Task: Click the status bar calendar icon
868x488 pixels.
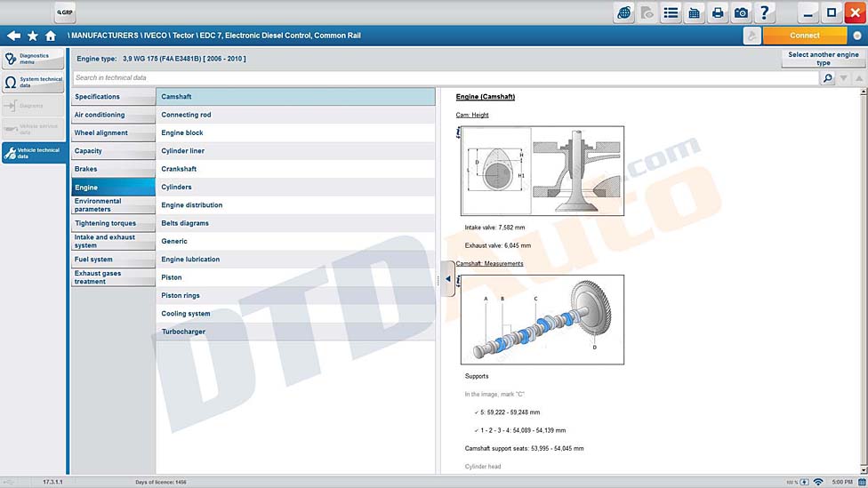Action: coord(862,482)
